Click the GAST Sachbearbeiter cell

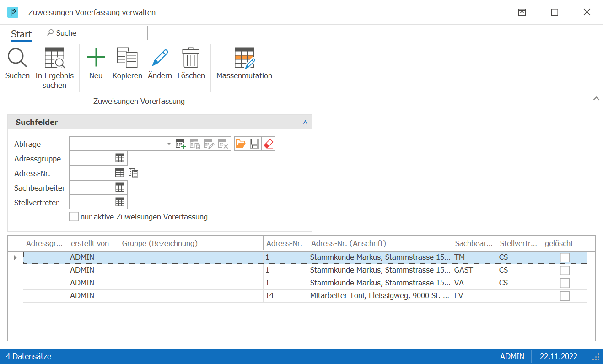[x=474, y=270]
